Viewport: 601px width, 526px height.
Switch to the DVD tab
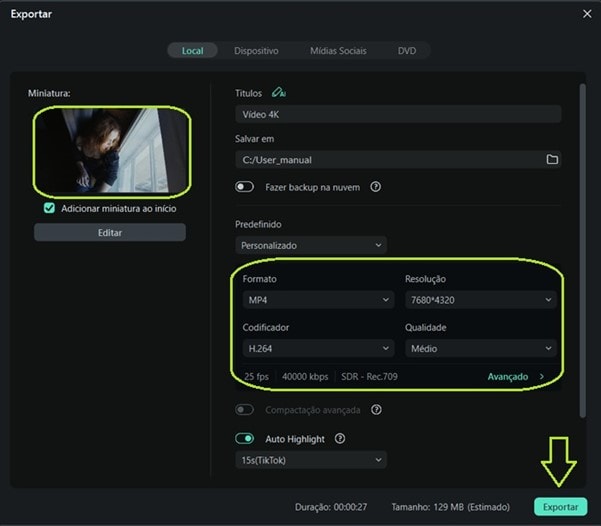pos(407,51)
